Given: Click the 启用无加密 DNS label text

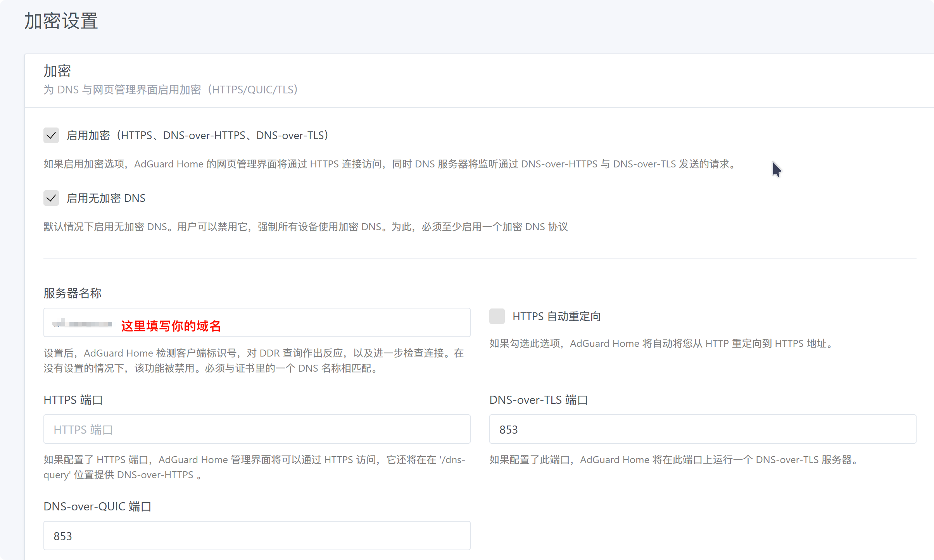Looking at the screenshot, I should coord(106,198).
